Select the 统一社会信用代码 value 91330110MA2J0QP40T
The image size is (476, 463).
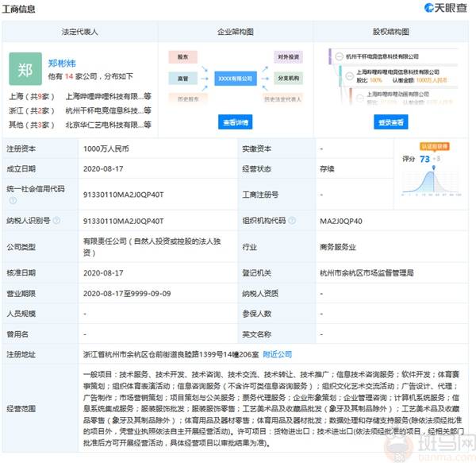tap(124, 195)
